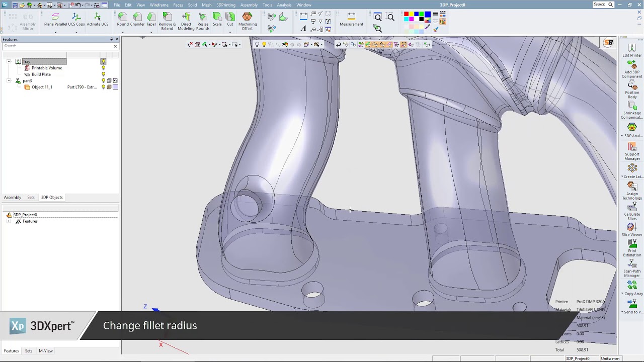The height and width of the screenshot is (362, 644).
Task: Click Assign Technology
Action: click(x=632, y=192)
